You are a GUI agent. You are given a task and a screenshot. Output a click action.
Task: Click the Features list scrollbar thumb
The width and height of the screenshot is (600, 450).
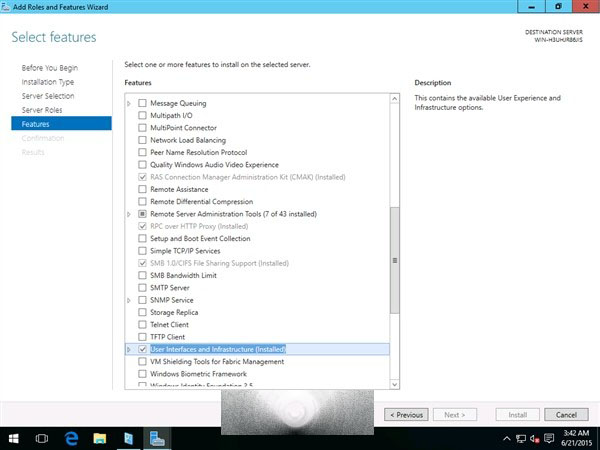pos(395,261)
